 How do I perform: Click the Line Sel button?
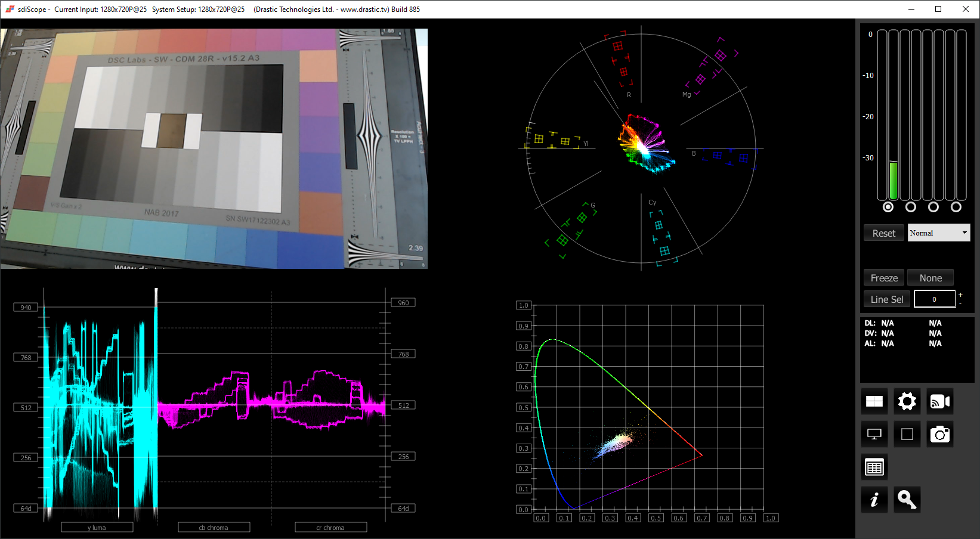[x=887, y=299]
